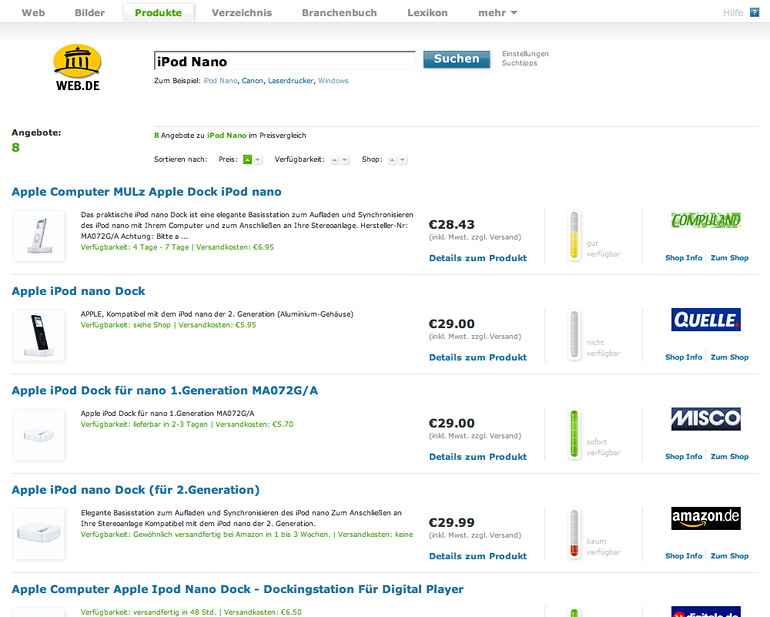Open Shop Info for Compuland

point(684,257)
